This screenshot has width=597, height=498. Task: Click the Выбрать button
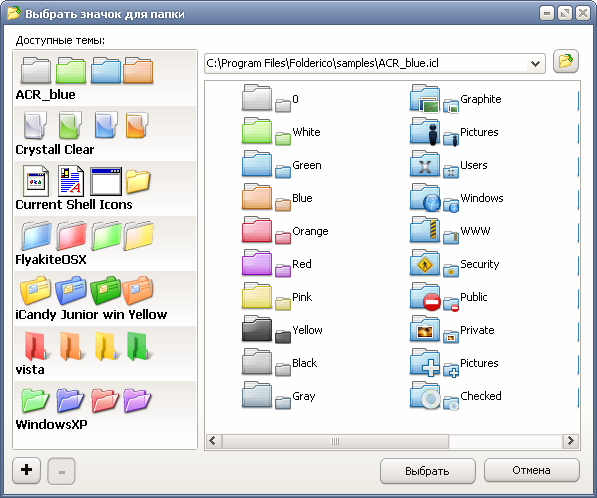(x=428, y=471)
